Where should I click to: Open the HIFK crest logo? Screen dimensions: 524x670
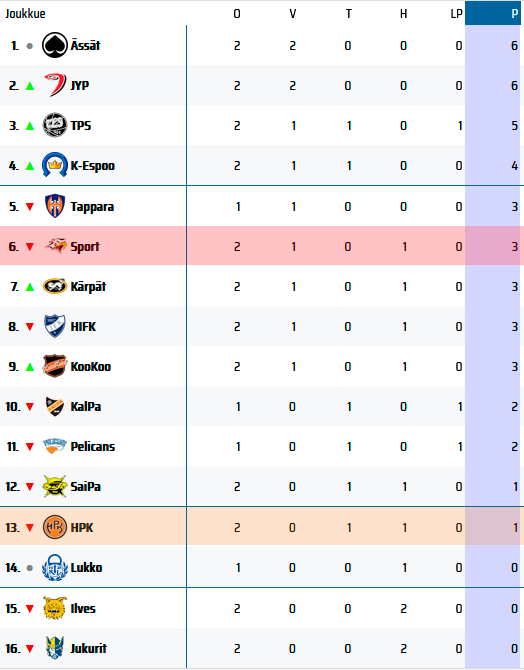click(x=55, y=326)
